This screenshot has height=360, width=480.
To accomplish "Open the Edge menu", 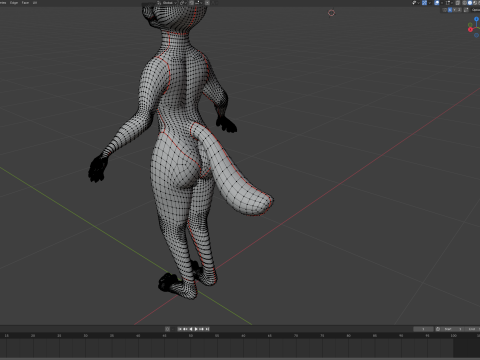I will click(14, 2).
